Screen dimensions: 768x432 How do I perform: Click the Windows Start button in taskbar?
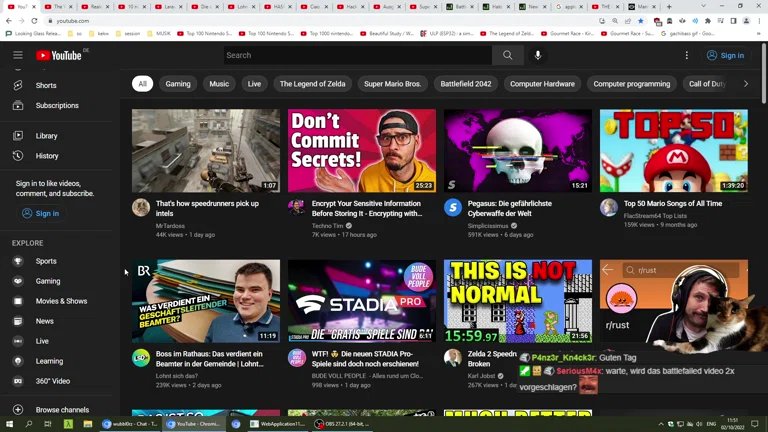pos(9,424)
